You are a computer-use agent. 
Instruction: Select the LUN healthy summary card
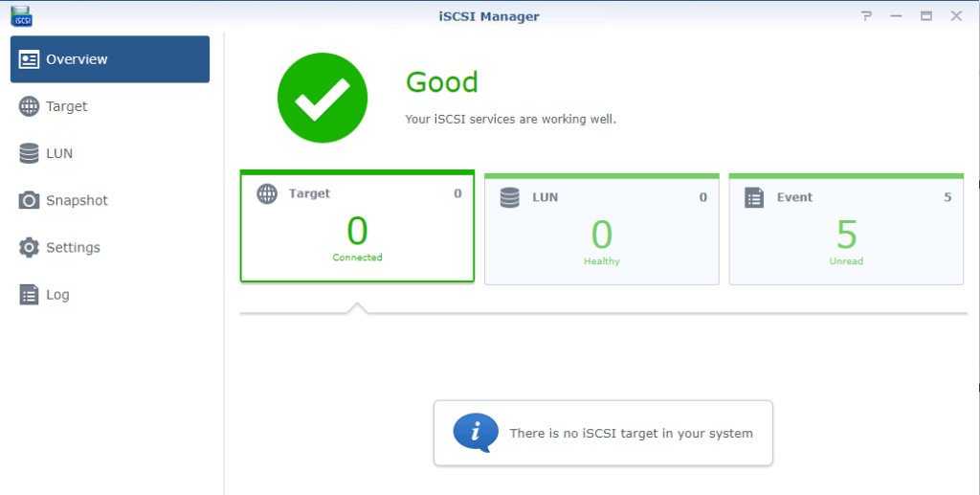click(x=602, y=230)
